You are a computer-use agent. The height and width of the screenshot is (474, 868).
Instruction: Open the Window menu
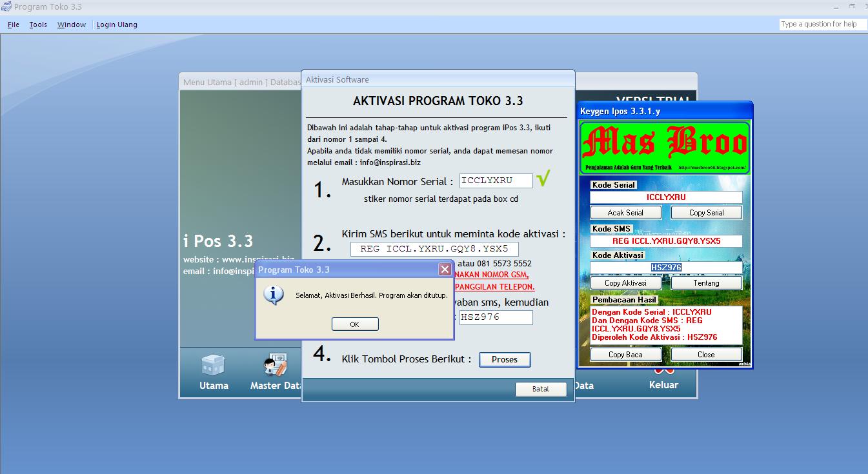[x=71, y=25]
